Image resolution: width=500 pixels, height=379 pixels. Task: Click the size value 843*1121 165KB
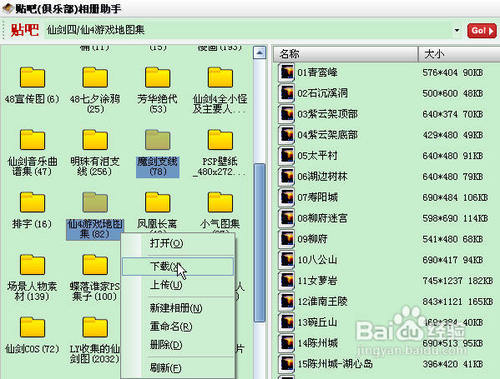(x=458, y=302)
